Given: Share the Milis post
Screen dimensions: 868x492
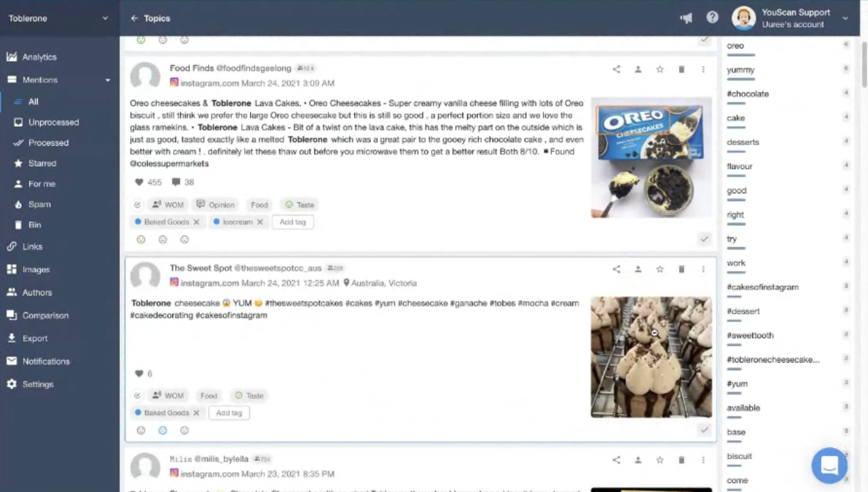Looking at the screenshot, I should click(x=616, y=459).
